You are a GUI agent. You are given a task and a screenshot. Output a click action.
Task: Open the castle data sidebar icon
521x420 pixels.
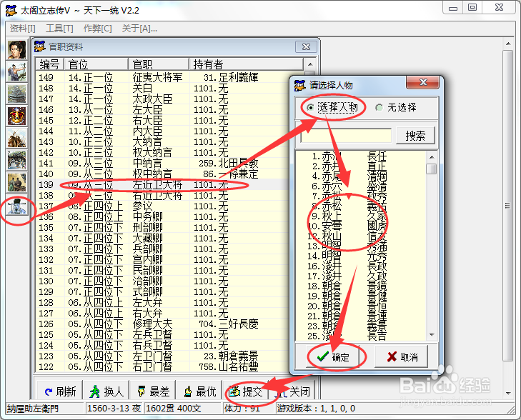[x=17, y=94]
